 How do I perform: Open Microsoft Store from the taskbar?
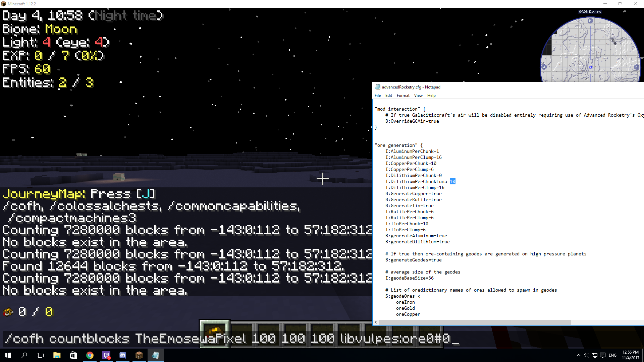tap(73, 355)
